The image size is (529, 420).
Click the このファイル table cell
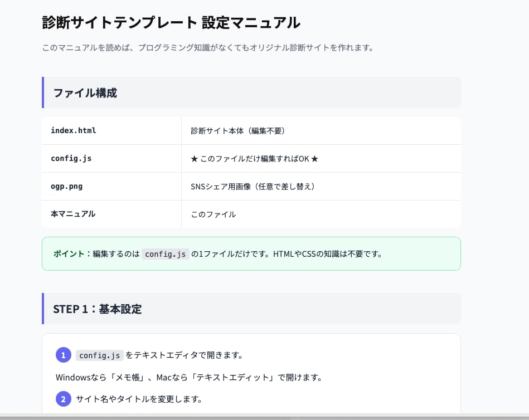click(x=321, y=214)
